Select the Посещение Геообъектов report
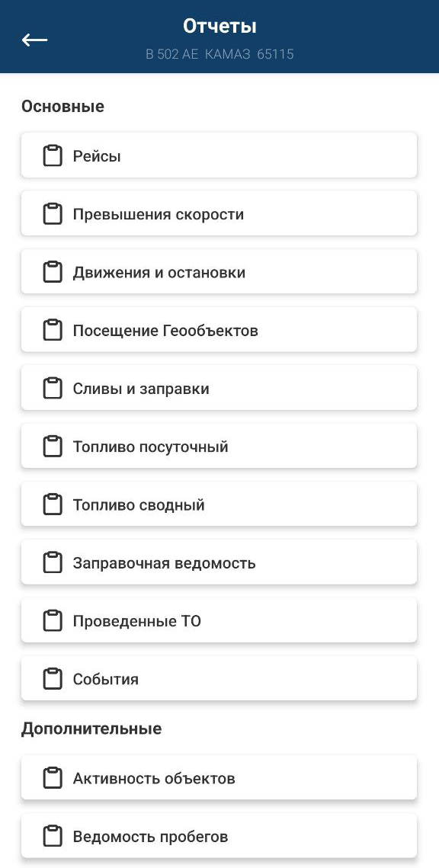The width and height of the screenshot is (439, 868). pos(219,330)
